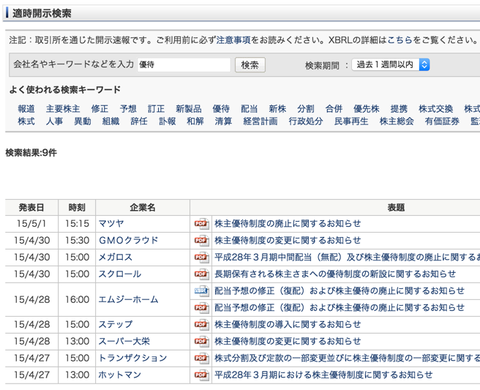Click the 検索 button

click(250, 65)
